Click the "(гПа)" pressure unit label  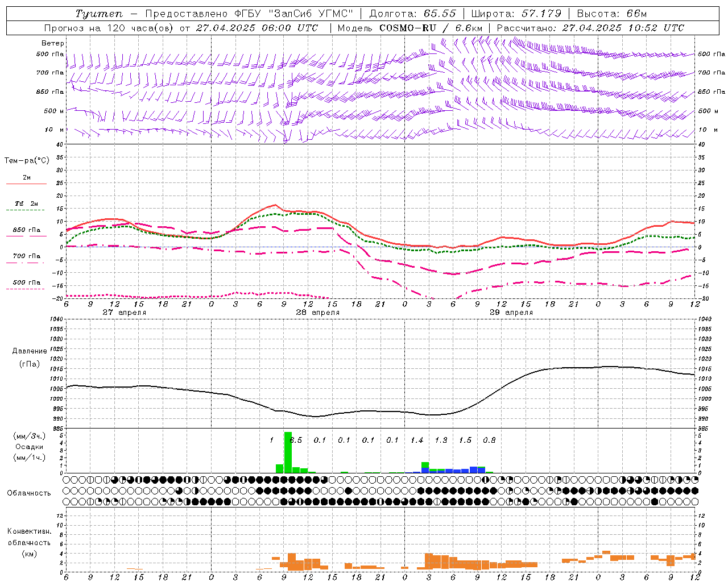30,364
